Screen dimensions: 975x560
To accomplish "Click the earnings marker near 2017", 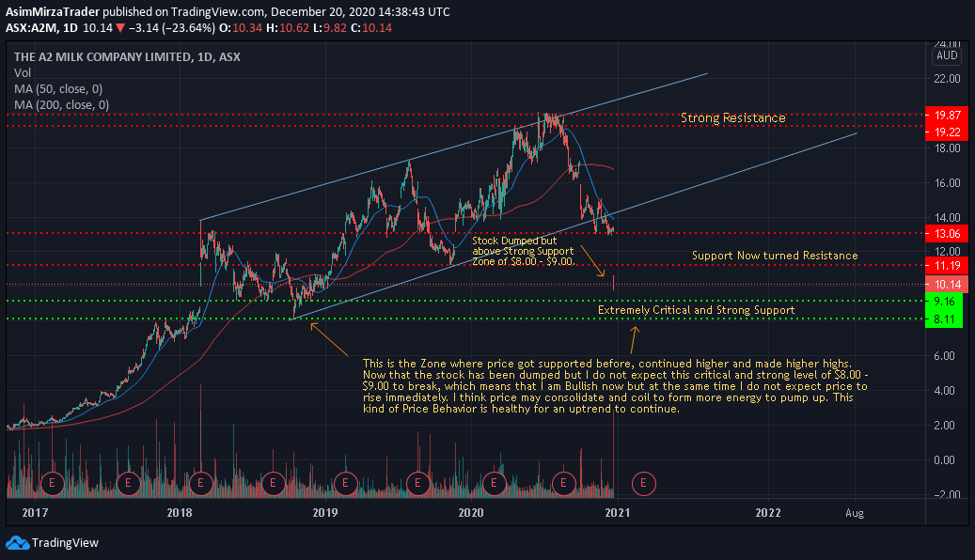I will [x=53, y=483].
